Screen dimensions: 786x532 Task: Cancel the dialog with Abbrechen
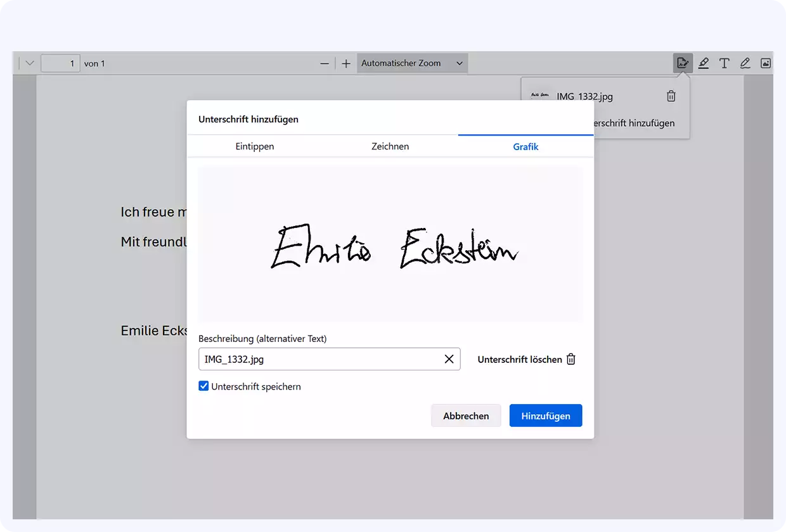[466, 415]
